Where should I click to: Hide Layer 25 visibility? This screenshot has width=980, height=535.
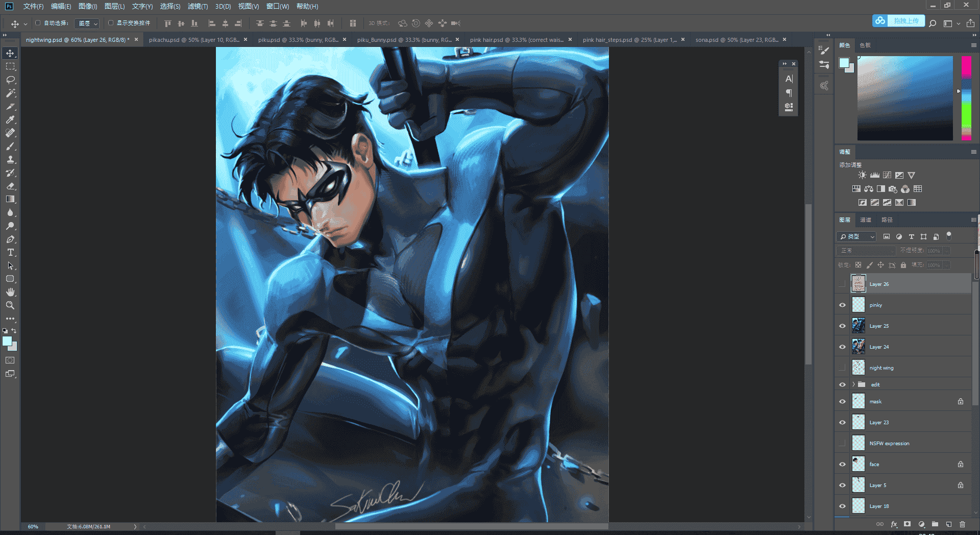coord(842,326)
